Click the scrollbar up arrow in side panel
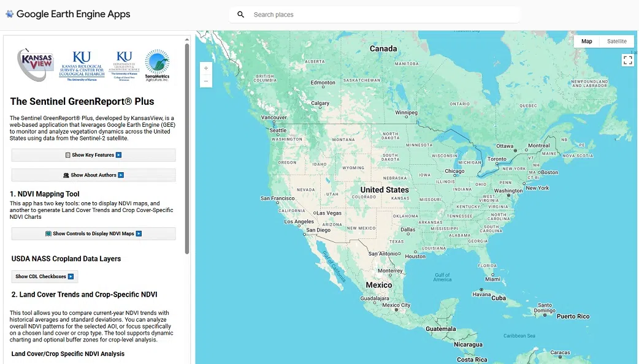Image resolution: width=639 pixels, height=364 pixels. coord(187,40)
